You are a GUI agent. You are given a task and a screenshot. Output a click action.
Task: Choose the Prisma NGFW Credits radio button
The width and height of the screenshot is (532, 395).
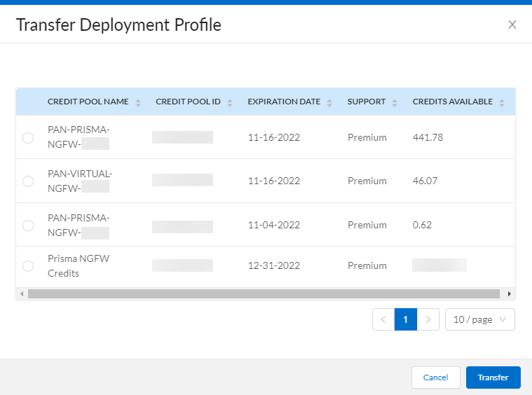click(28, 266)
